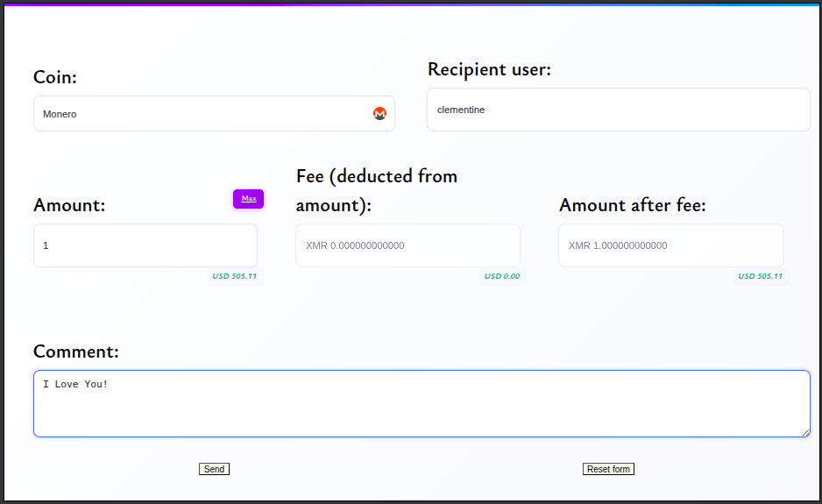Click the USD 0.00 badge under Fee
This screenshot has height=504, width=822.
coord(502,276)
